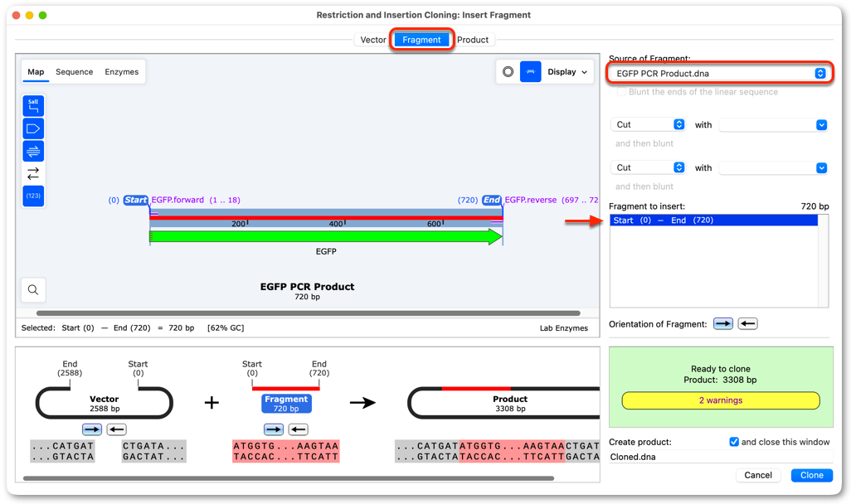Select the green EGFP feature arrow

coord(326,236)
